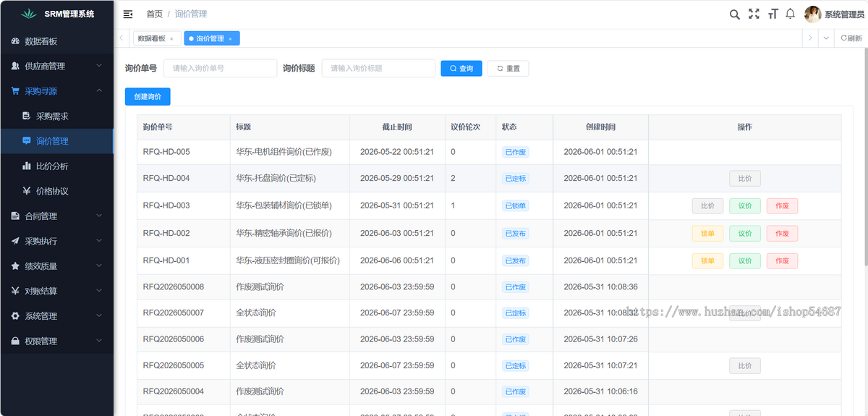The image size is (868, 416).
Task: Click the 截止时间 column header
Action: click(397, 127)
